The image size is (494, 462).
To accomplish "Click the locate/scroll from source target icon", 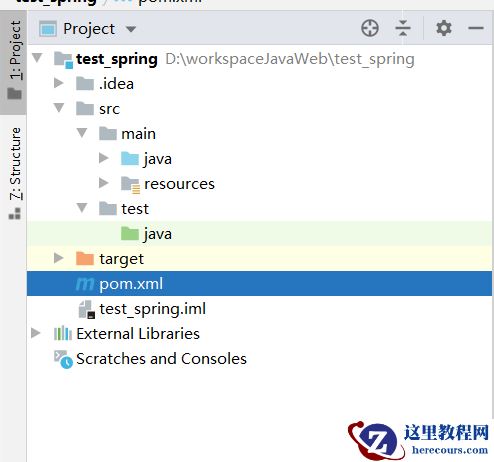I will pyautogui.click(x=370, y=28).
